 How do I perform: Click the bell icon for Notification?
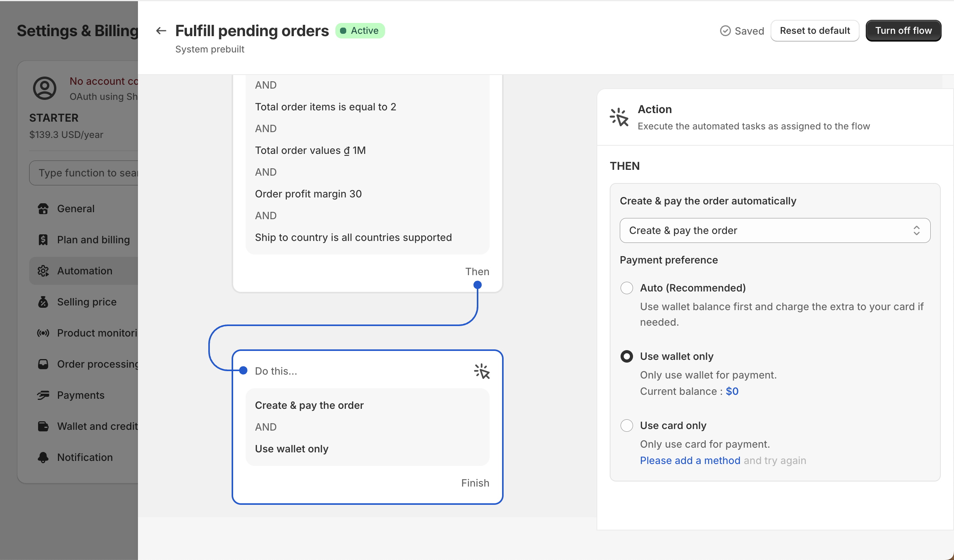coord(43,457)
